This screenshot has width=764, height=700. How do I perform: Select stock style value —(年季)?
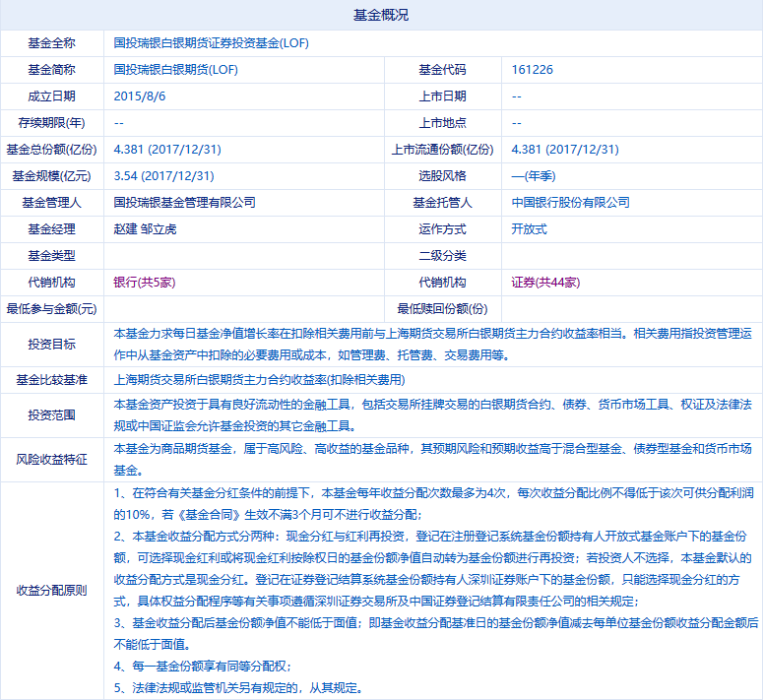(533, 176)
